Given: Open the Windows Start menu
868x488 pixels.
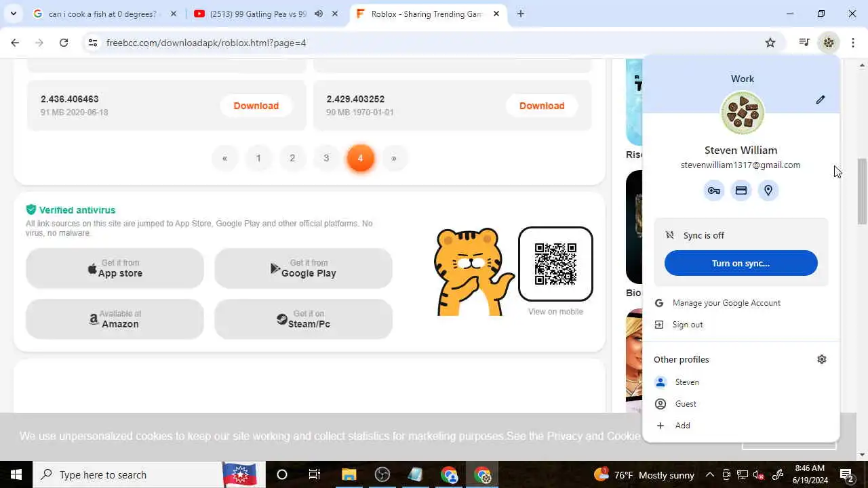Looking at the screenshot, I should point(16,474).
